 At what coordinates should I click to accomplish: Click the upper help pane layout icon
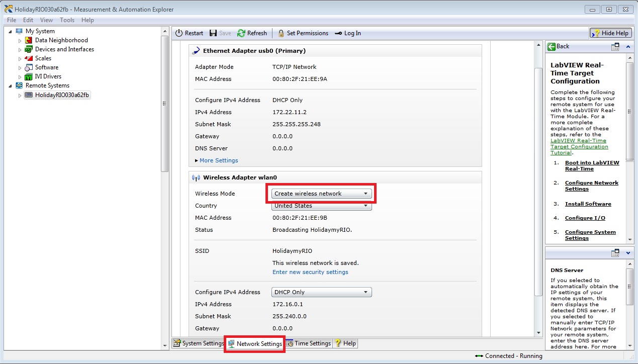pyautogui.click(x=615, y=46)
